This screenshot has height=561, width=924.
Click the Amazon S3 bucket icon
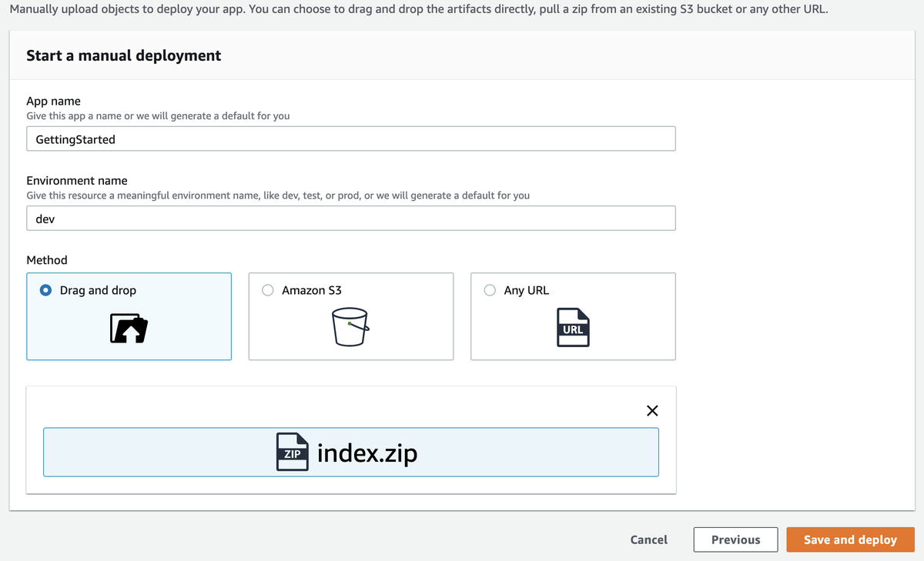[350, 327]
